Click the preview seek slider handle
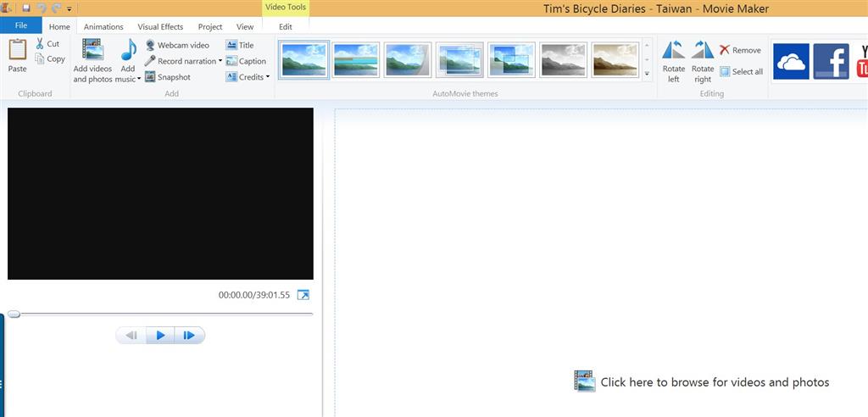The image size is (868, 417). pos(14,314)
